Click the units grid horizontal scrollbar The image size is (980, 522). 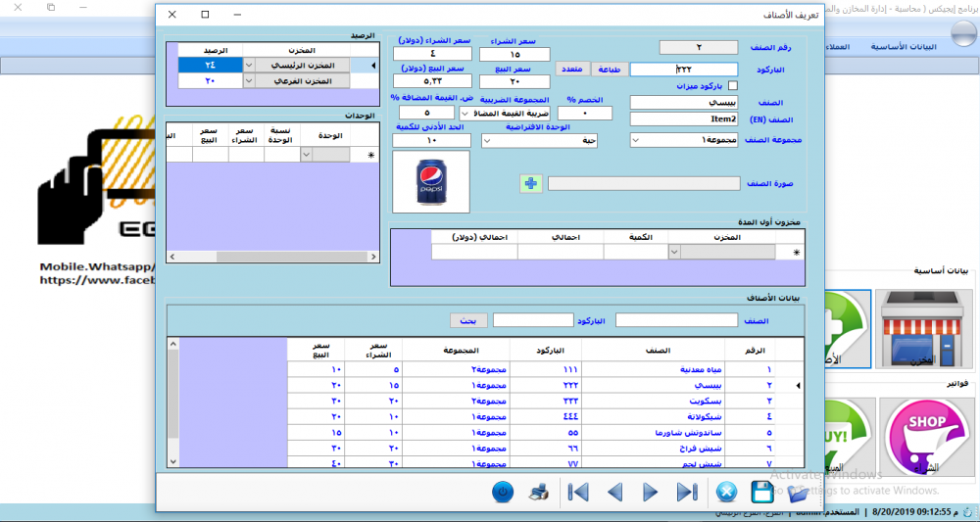pos(273,257)
